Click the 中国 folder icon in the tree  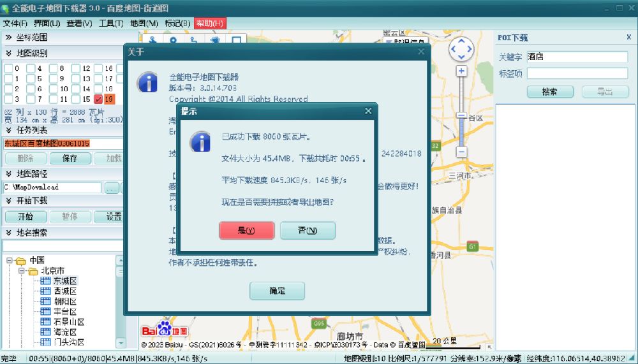(20, 260)
